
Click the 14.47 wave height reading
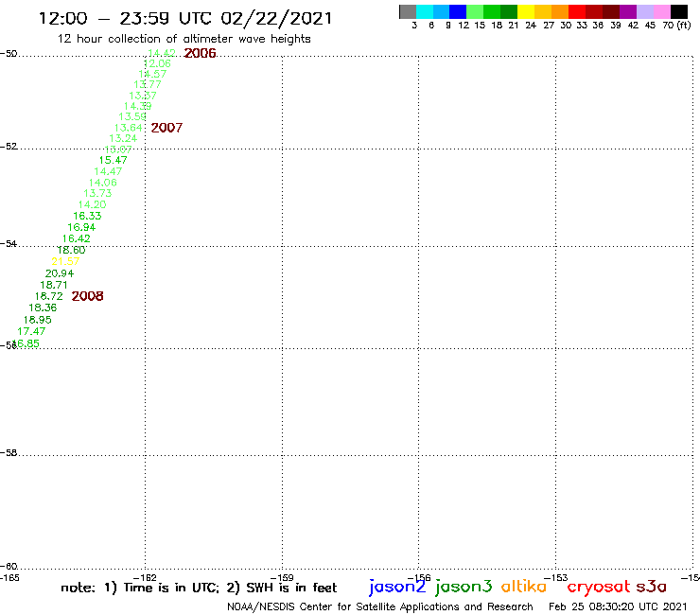[108, 171]
